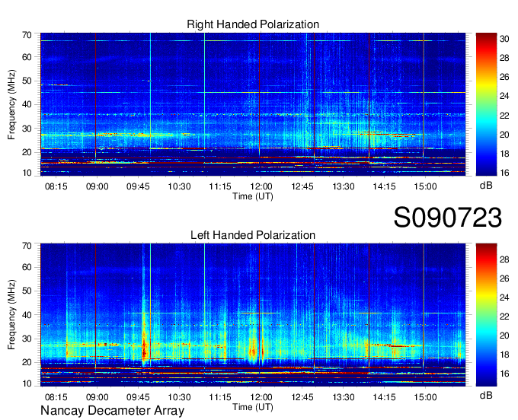Click the upper plot's 'Time (UT)' axis label
Image resolution: width=518 pixels, height=420 pixels.
[x=253, y=196]
